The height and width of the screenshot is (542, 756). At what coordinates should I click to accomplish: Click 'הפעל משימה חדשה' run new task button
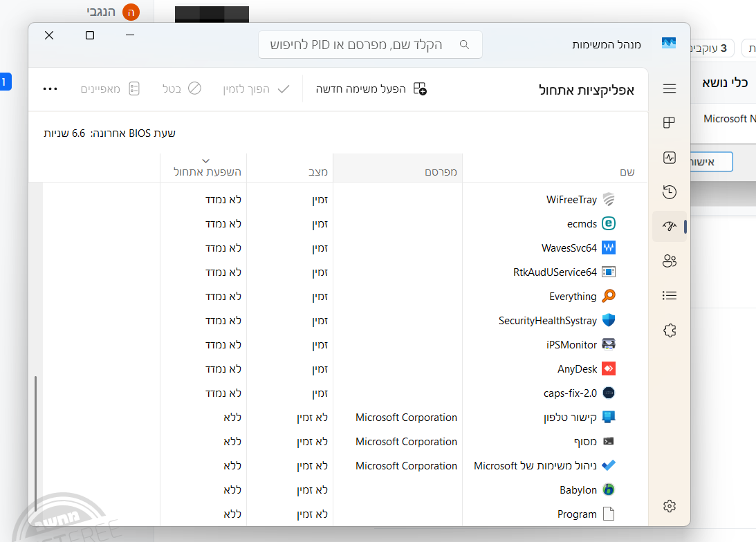[371, 88]
